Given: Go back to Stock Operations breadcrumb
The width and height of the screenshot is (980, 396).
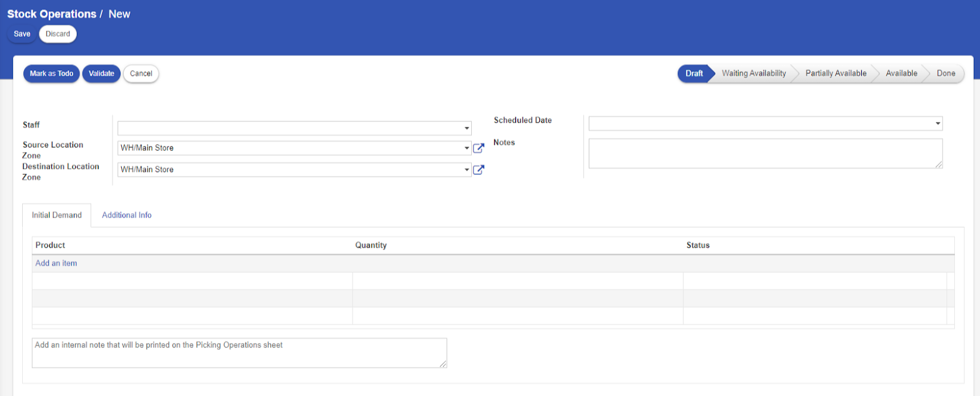Looking at the screenshot, I should click(52, 14).
